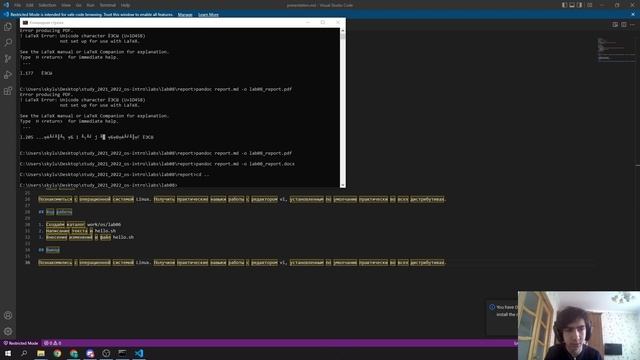Open the Help menu
Image resolution: width=640 pixels, height=360 pixels.
125,5
